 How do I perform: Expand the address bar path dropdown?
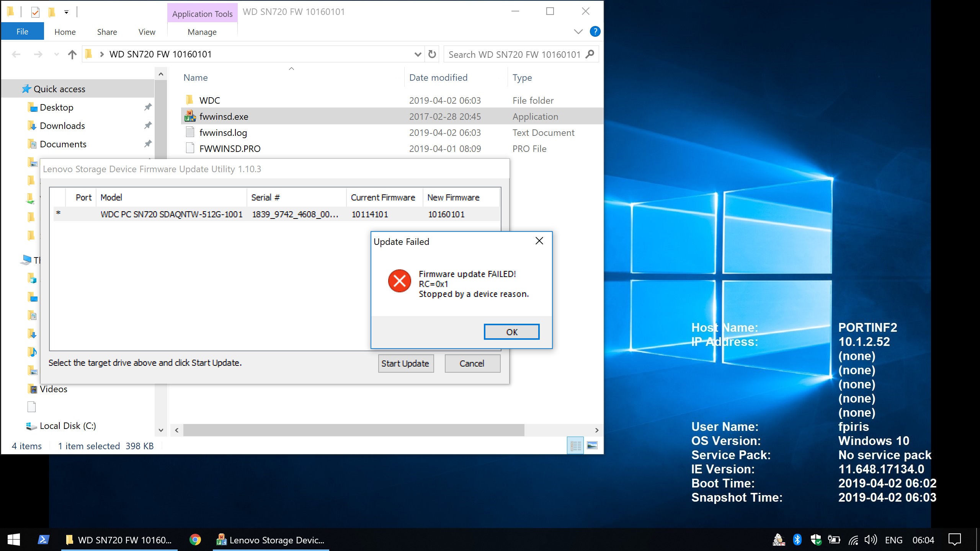pyautogui.click(x=416, y=54)
